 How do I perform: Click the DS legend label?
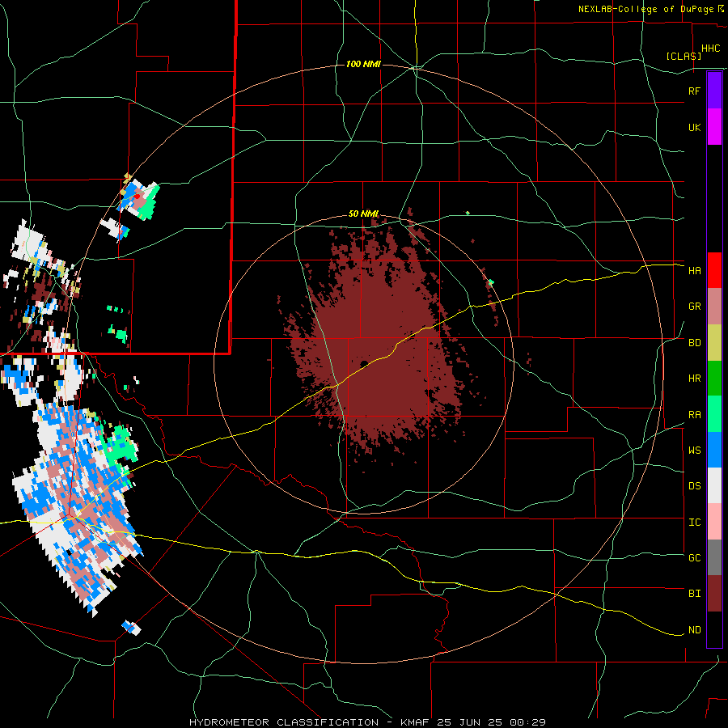(x=694, y=486)
